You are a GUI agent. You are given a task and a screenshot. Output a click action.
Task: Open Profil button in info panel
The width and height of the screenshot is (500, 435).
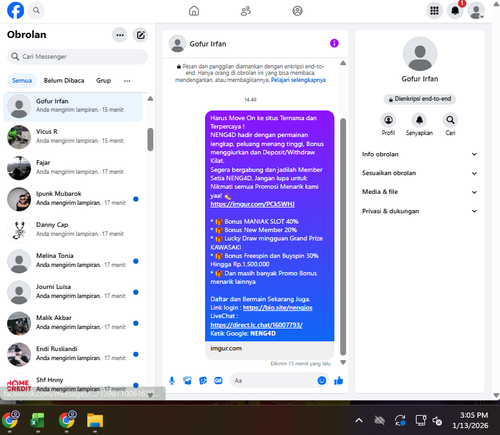[x=388, y=125]
